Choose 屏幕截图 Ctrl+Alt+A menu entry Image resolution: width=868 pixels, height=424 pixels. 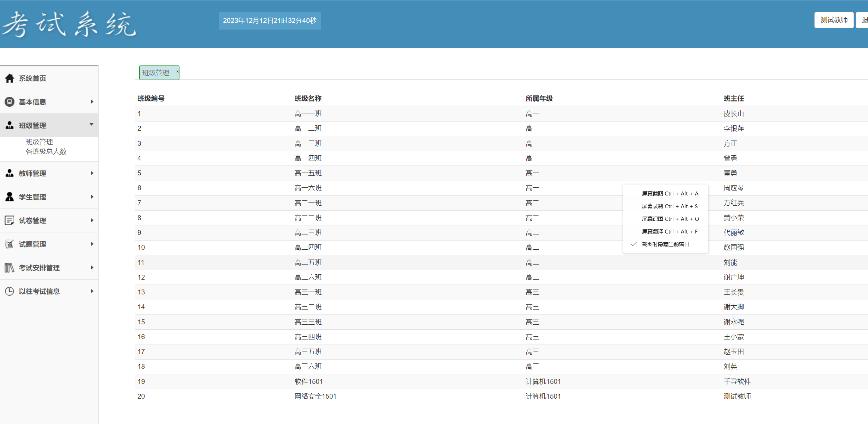click(x=670, y=193)
